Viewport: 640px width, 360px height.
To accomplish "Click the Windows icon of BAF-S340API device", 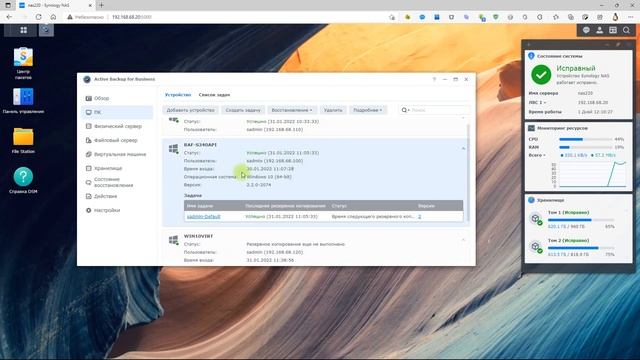I will pyautogui.click(x=174, y=149).
